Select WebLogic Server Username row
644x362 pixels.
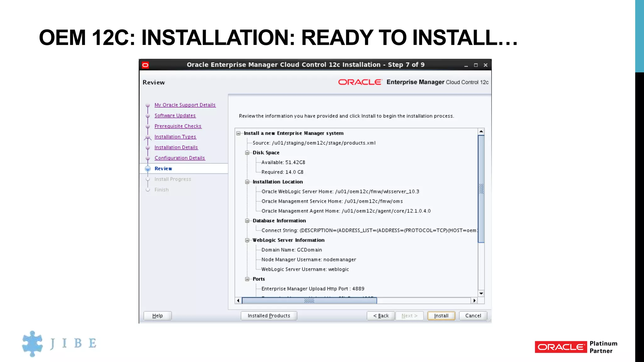tap(305, 269)
